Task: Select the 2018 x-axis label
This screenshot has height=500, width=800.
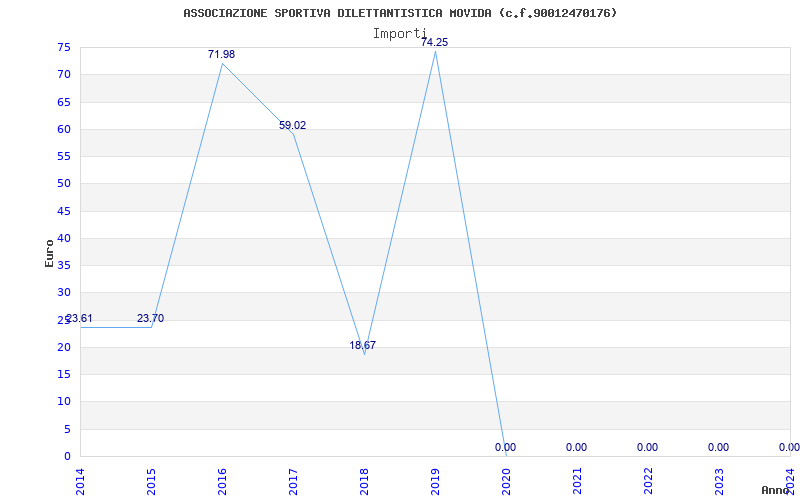Action: [364, 483]
